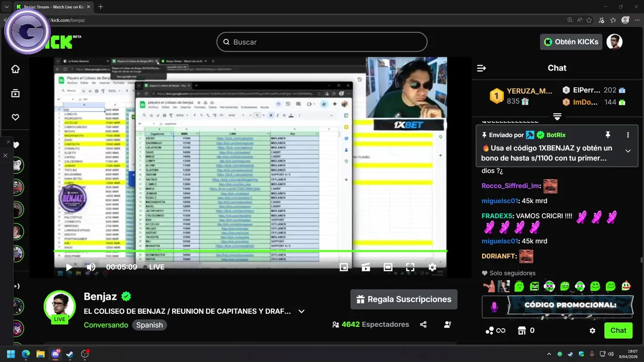Click the chat panel scrollbar
Image resolution: width=644 pixels, height=362 pixels.
pos(641,259)
